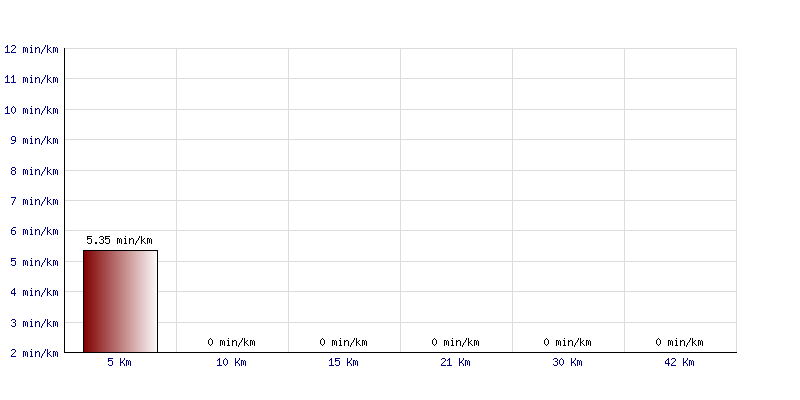The width and height of the screenshot is (800, 400).
Task: Click the 15 Km axis label
Action: click(343, 362)
